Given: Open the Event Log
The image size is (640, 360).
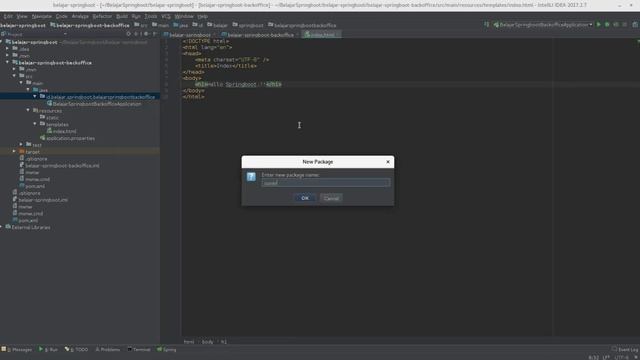Looking at the screenshot, I should coord(625,349).
